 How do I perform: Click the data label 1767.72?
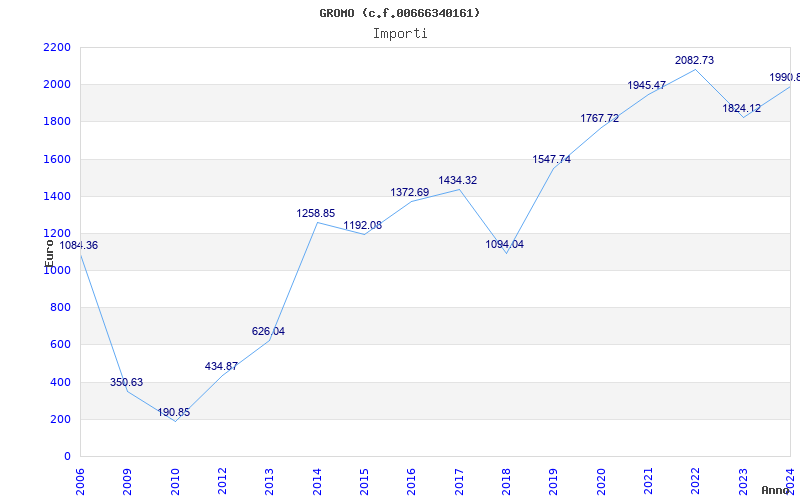[599, 118]
